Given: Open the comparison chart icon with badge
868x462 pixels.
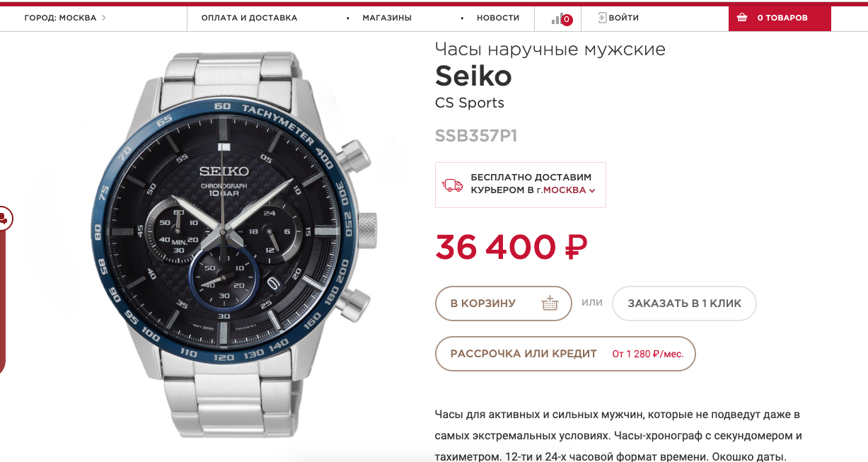Looking at the screenshot, I should 562,18.
